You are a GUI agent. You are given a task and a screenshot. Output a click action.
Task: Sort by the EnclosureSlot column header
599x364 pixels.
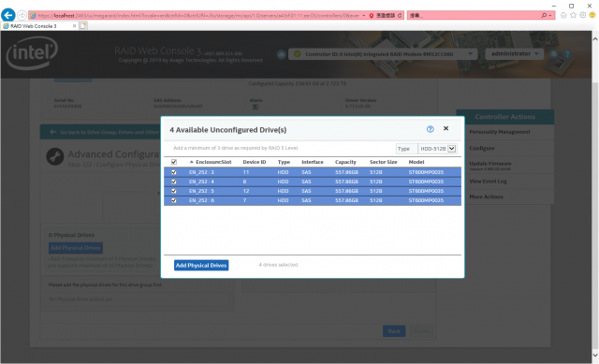(213, 162)
